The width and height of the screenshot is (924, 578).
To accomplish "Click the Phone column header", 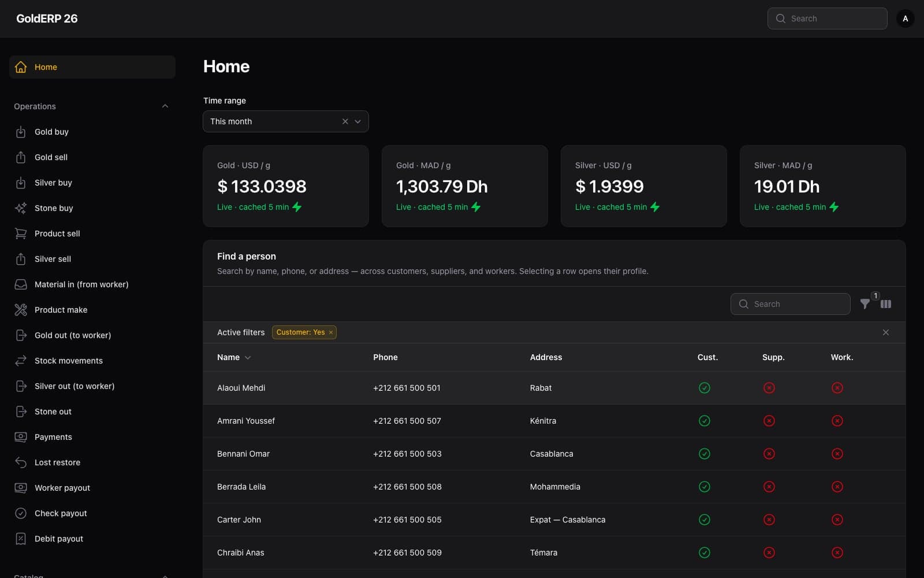I will coord(385,357).
